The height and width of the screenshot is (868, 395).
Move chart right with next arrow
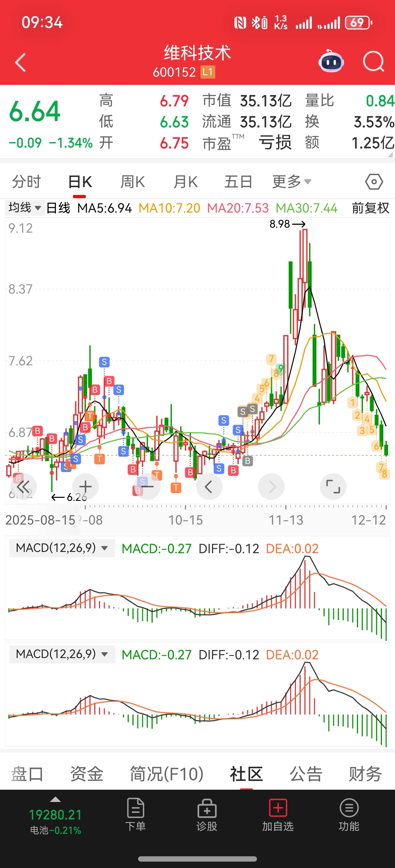point(271,487)
